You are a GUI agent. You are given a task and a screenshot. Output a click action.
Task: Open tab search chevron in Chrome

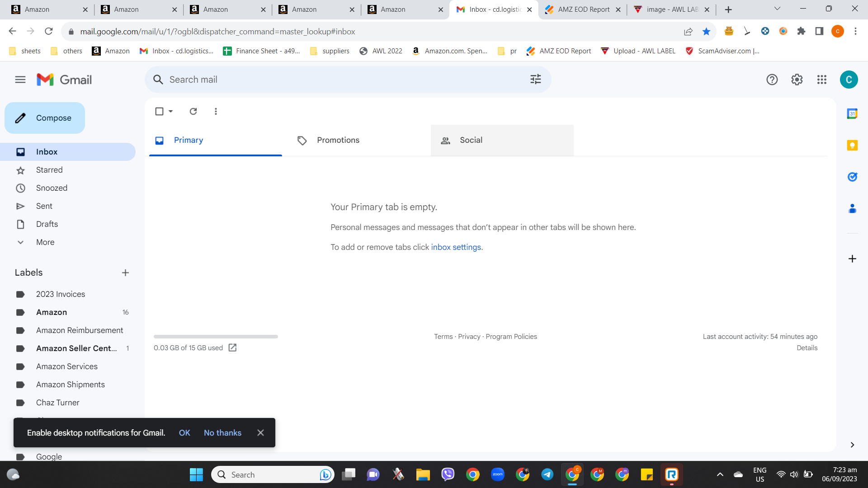click(778, 9)
